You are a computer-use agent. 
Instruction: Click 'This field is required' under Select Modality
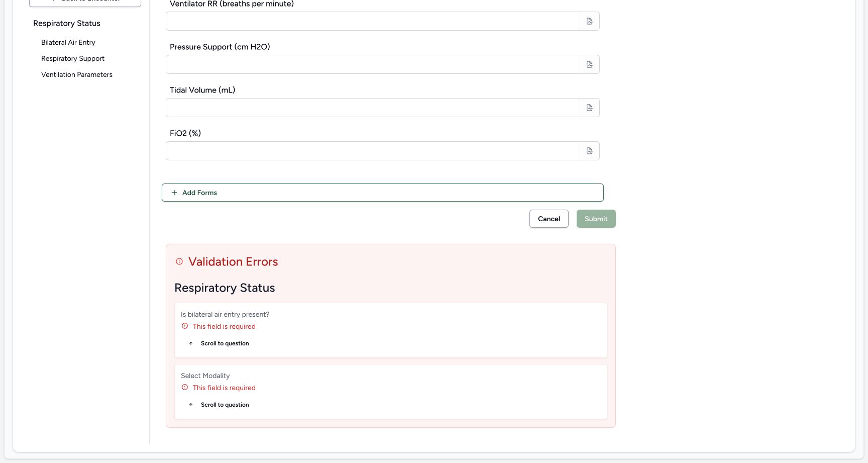224,388
